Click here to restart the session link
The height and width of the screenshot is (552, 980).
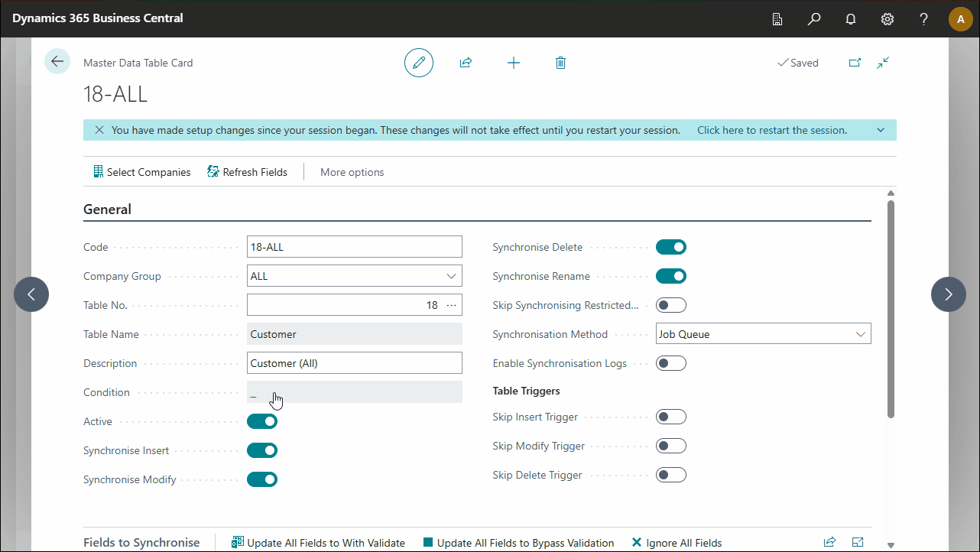tap(772, 130)
